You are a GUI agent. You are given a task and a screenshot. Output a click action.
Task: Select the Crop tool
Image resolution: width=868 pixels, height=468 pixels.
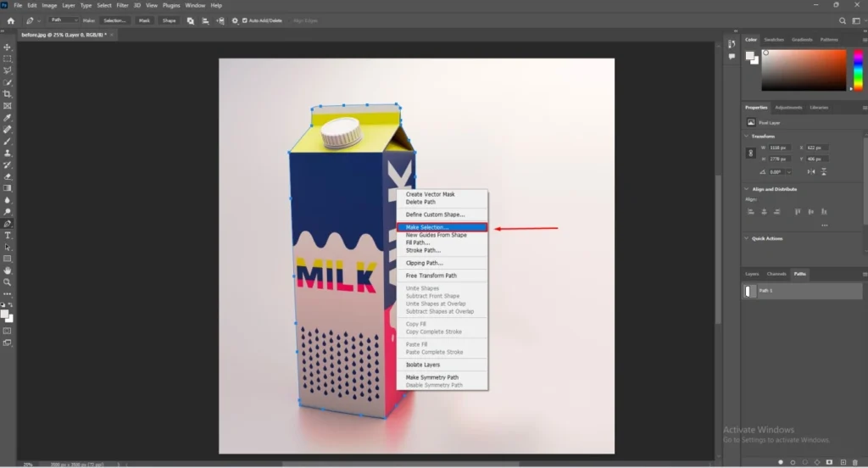[7, 94]
